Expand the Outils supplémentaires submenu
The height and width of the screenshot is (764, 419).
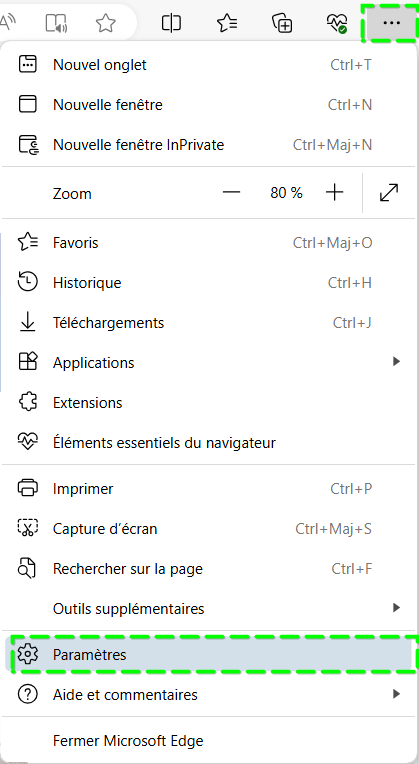pyautogui.click(x=397, y=608)
